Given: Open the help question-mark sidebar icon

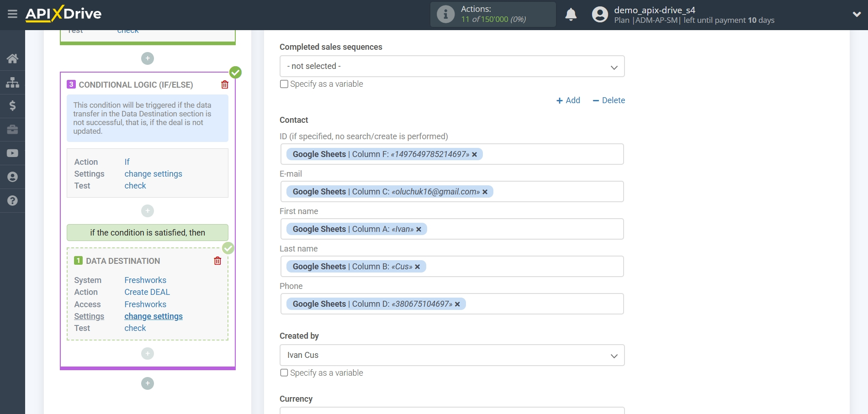Looking at the screenshot, I should point(12,201).
